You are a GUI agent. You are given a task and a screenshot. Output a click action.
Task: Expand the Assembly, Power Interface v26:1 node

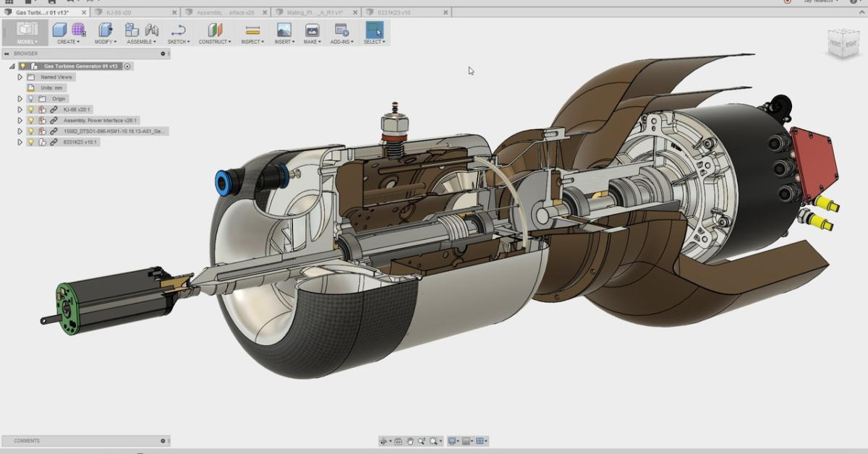[x=20, y=120]
